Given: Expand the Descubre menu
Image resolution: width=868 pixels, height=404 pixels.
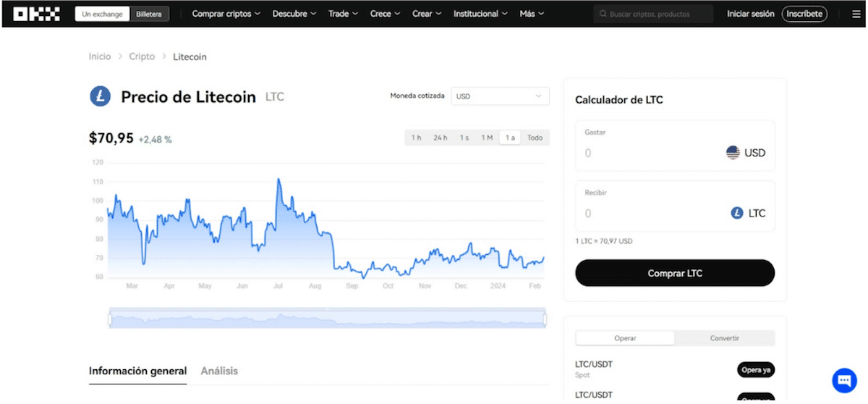Looking at the screenshot, I should point(294,14).
